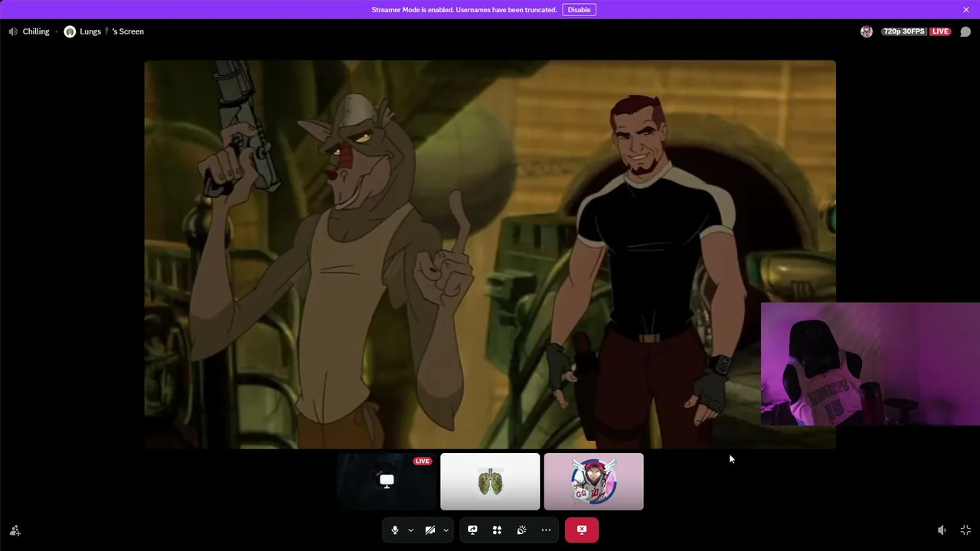
Task: Adjust the stream volume
Action: tap(942, 530)
